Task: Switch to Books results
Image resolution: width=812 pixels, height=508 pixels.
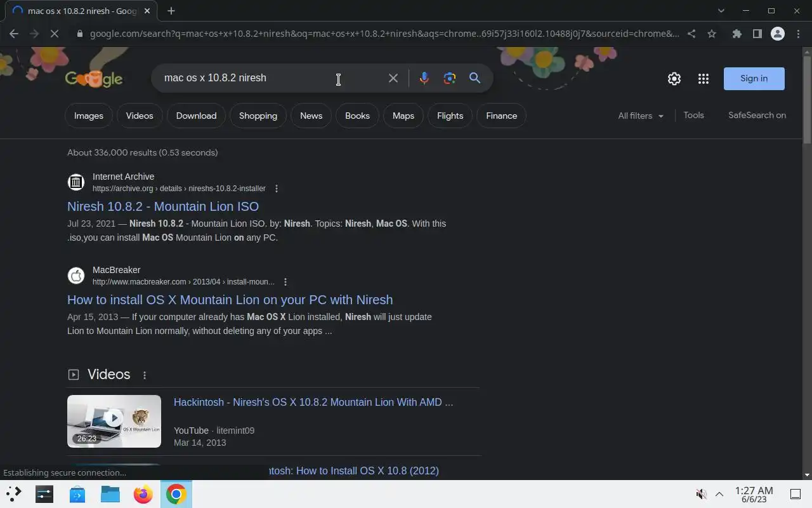Action: [x=357, y=116]
